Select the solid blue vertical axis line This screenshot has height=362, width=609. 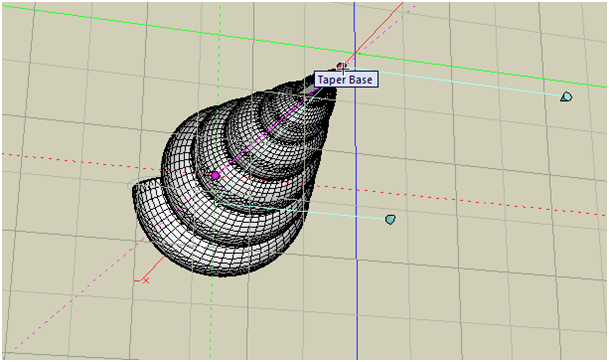(355, 233)
